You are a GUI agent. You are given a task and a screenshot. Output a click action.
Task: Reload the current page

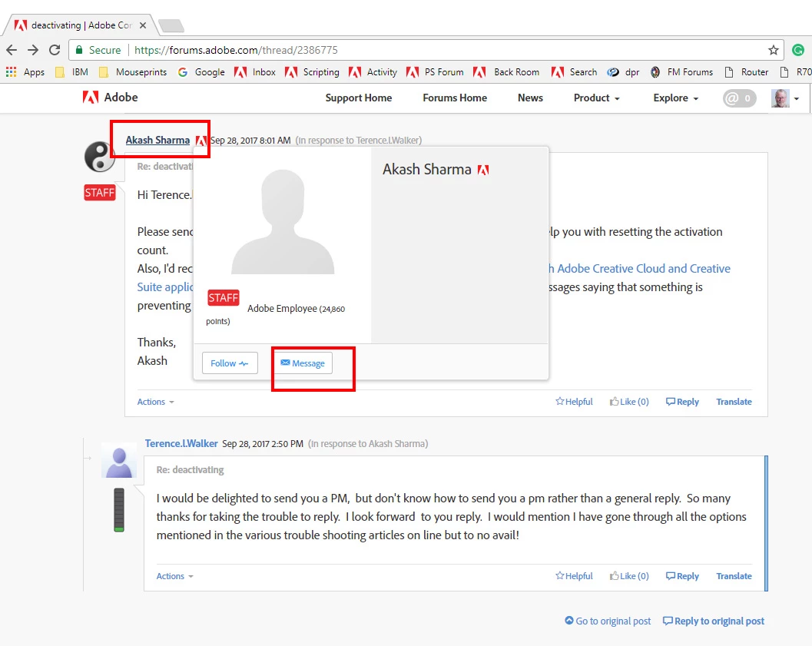point(55,50)
